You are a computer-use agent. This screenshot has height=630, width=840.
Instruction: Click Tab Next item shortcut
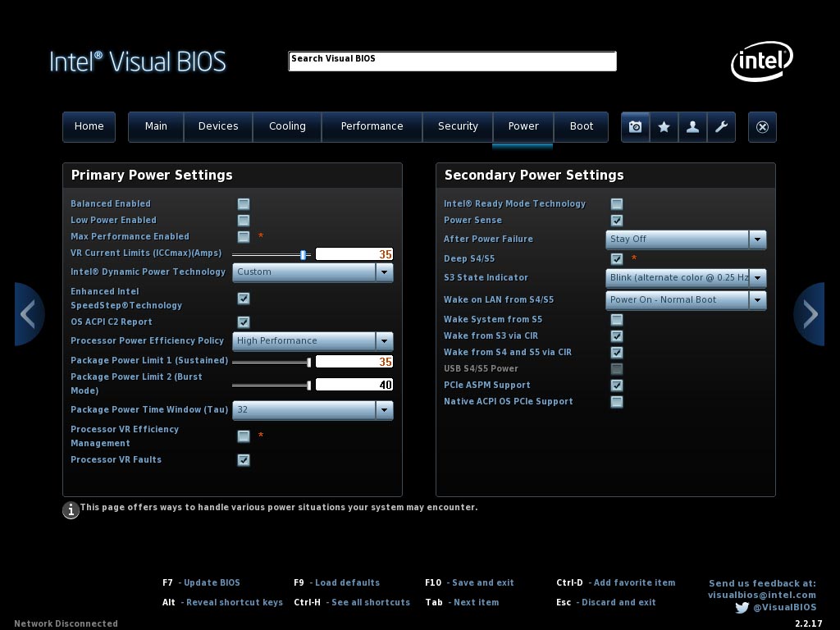[x=462, y=603]
